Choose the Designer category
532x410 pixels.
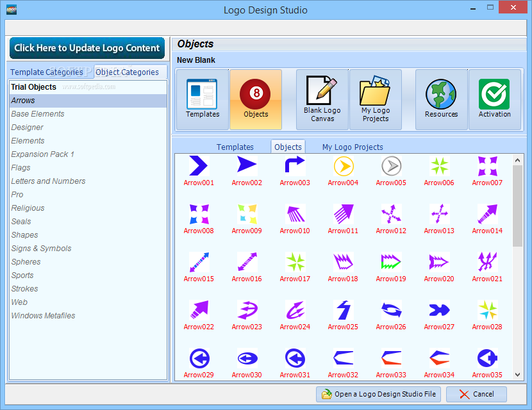[x=88, y=127]
